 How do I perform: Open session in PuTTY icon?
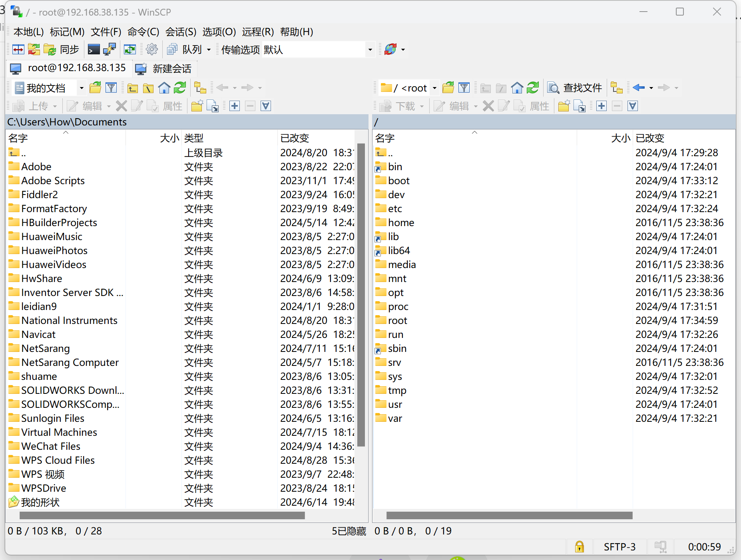(109, 50)
